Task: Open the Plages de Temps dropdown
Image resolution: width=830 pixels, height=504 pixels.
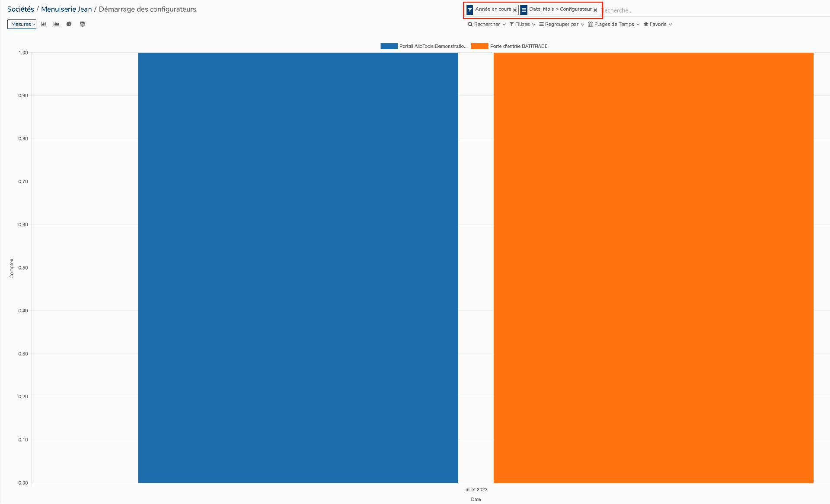Action: tap(614, 24)
